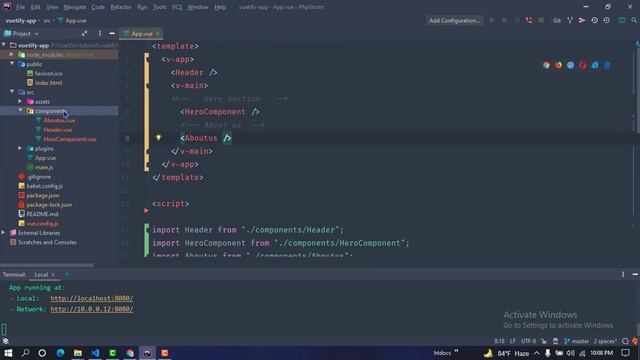Click LF line separator in status bar
This screenshot has height=360, width=640.
pyautogui.click(x=512, y=341)
